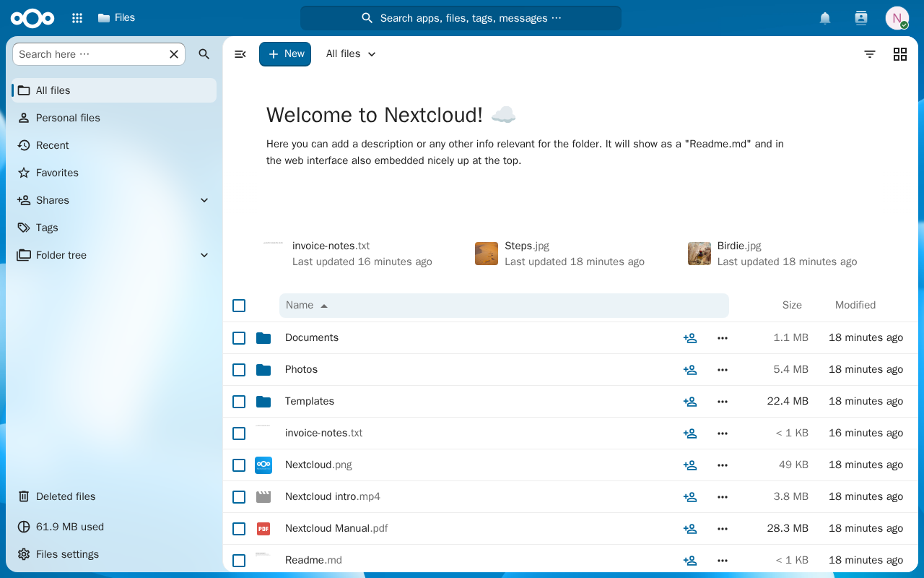Open the Readme.md file name
Screen dimensions: 924x578
click(313, 561)
